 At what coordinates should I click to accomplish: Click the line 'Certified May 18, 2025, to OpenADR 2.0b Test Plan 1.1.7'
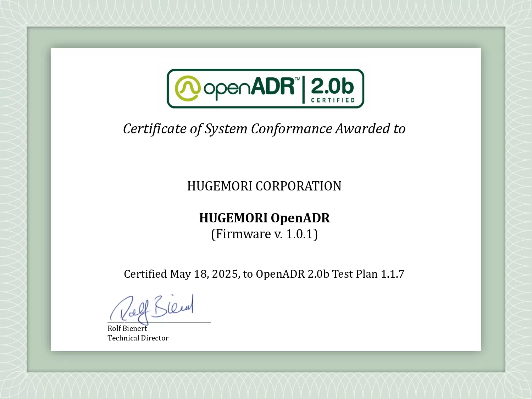tap(264, 274)
